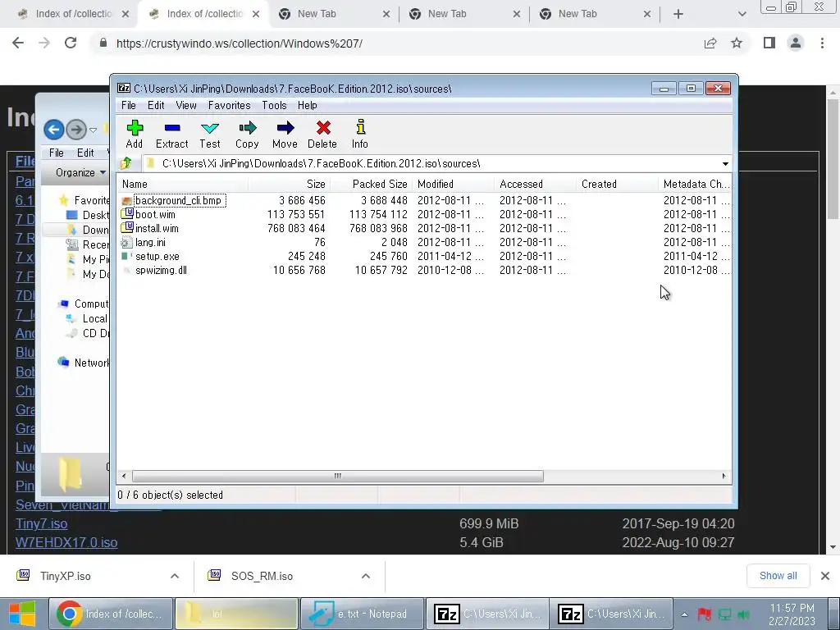Open the Edit menu in 7-Zip

tap(156, 105)
